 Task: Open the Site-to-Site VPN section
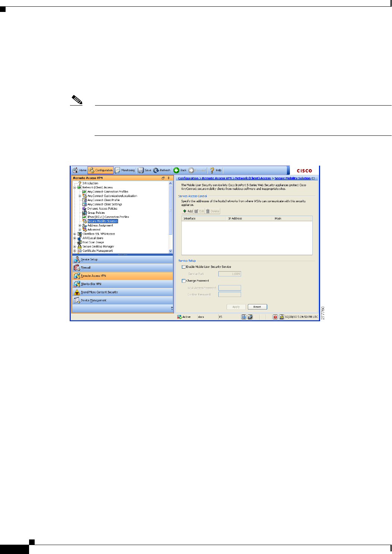point(123,284)
